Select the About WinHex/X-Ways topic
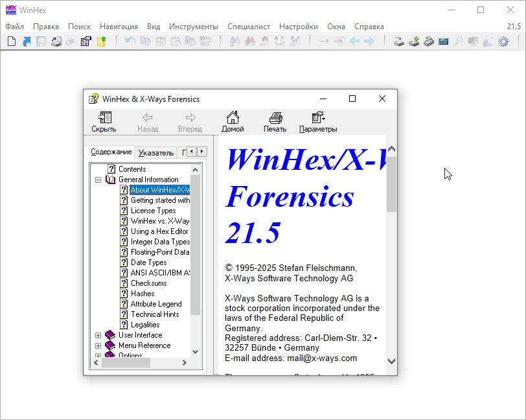 click(x=159, y=190)
